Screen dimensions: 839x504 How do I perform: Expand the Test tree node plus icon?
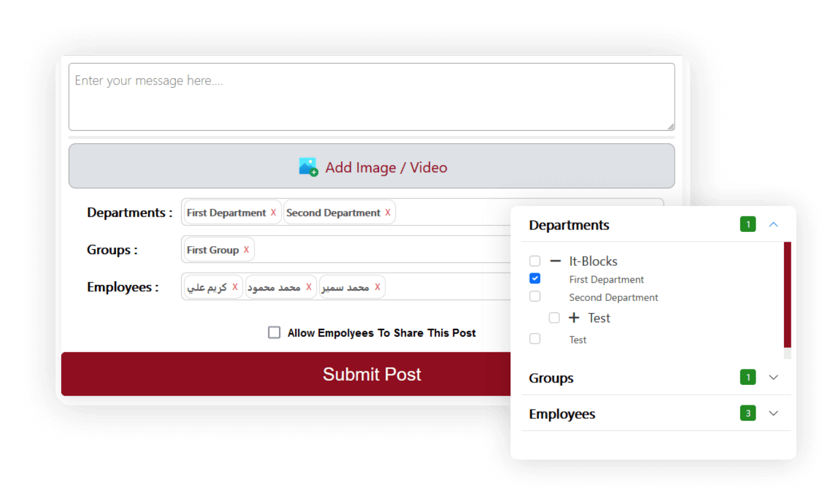(574, 318)
